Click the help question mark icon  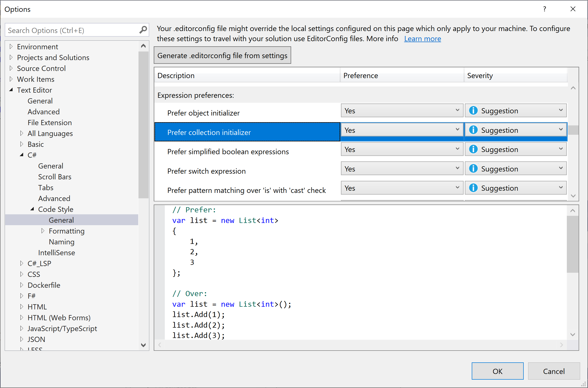pos(544,9)
